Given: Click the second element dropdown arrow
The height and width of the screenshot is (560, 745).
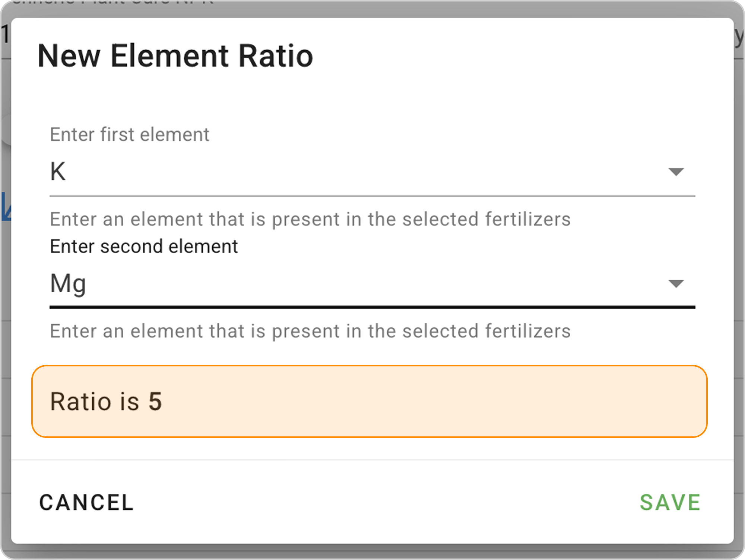Looking at the screenshot, I should point(676,284).
